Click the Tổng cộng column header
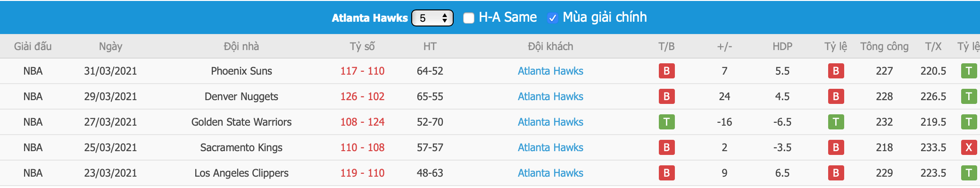Screen dimensions: 980x188 click(884, 46)
